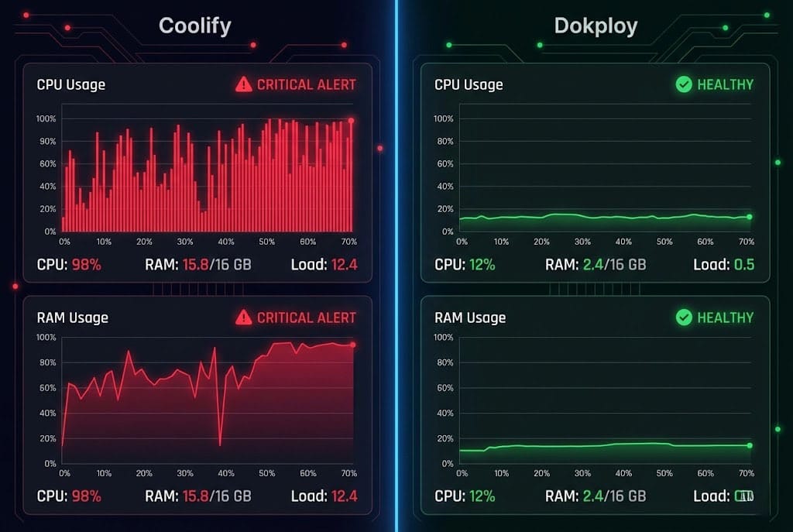
Task: Click the CPU: 98% readout under Coolify CPU chart
Action: (69, 265)
